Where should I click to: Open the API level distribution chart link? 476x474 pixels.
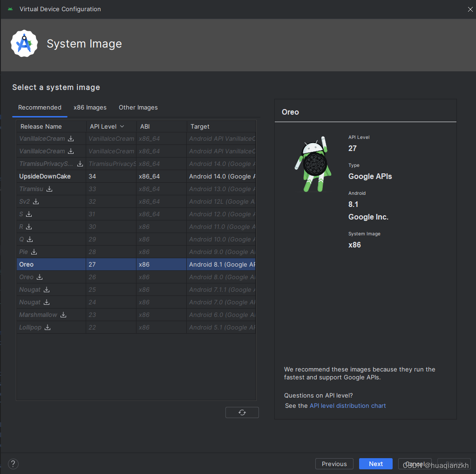click(x=347, y=406)
